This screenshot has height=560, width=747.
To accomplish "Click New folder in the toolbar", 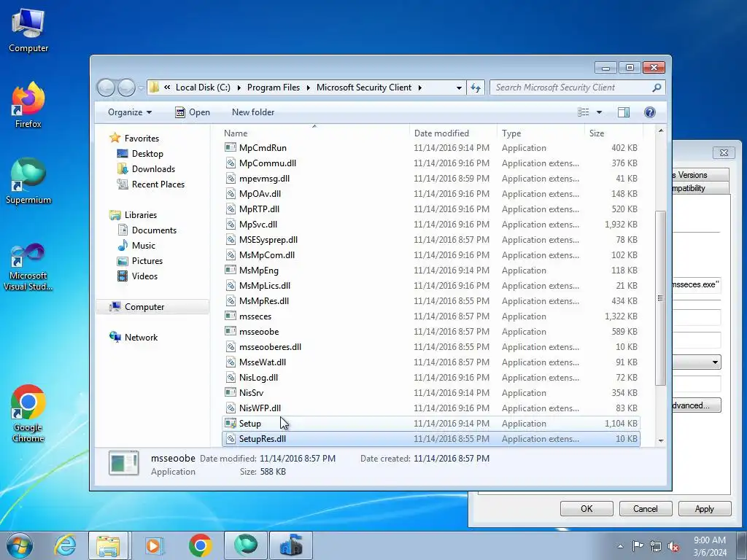I will (253, 112).
